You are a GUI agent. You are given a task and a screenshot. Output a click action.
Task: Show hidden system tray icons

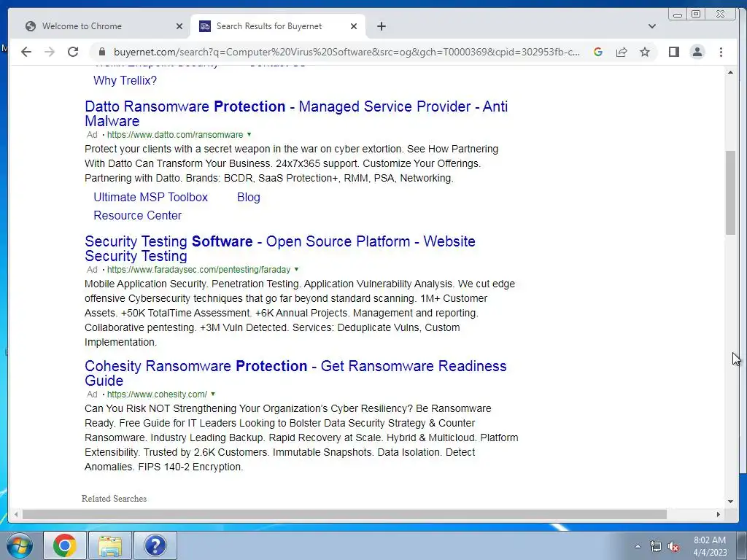638,546
